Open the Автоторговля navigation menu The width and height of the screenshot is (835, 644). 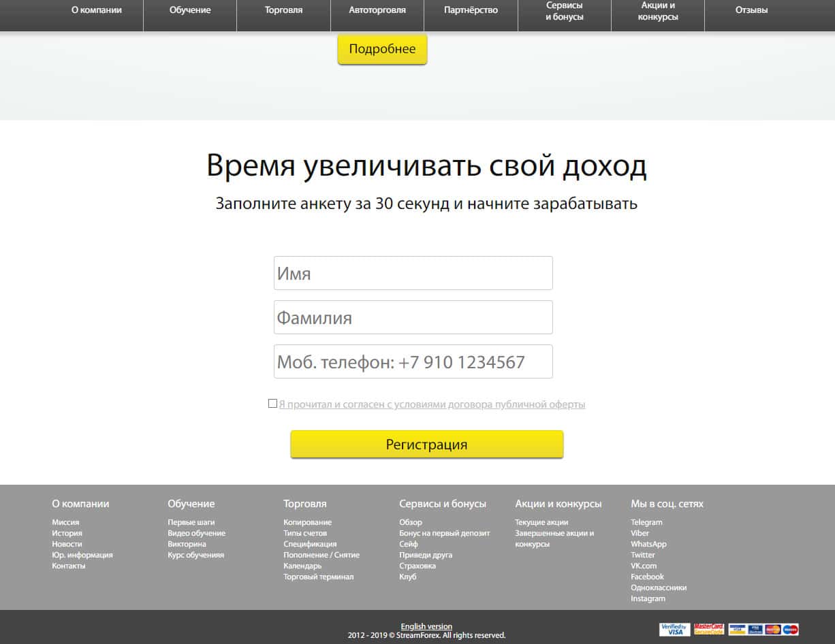pyautogui.click(x=377, y=11)
